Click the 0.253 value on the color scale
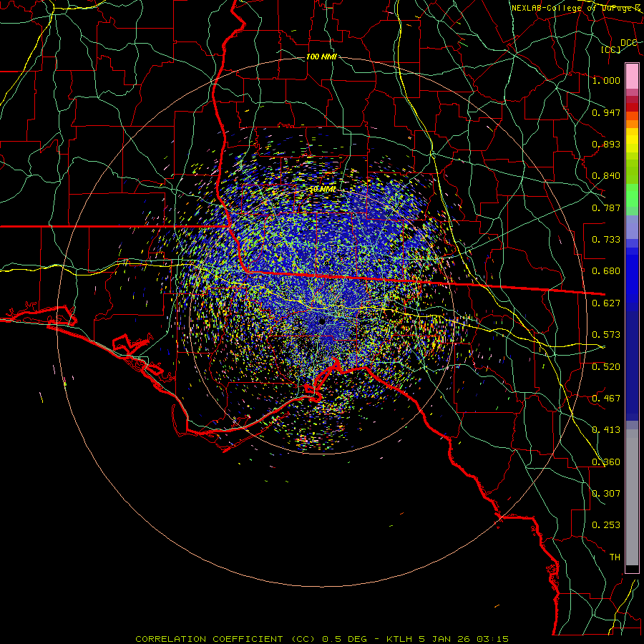The width and height of the screenshot is (644, 644). click(606, 525)
